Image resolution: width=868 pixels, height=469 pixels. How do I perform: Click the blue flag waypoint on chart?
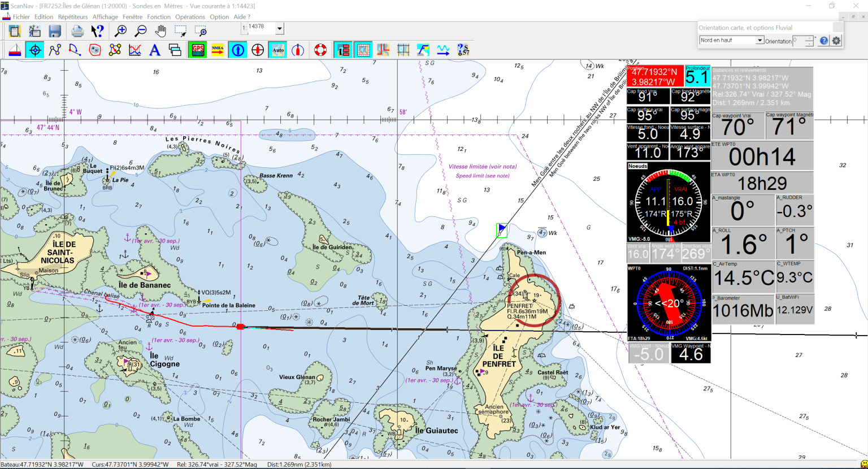(502, 229)
